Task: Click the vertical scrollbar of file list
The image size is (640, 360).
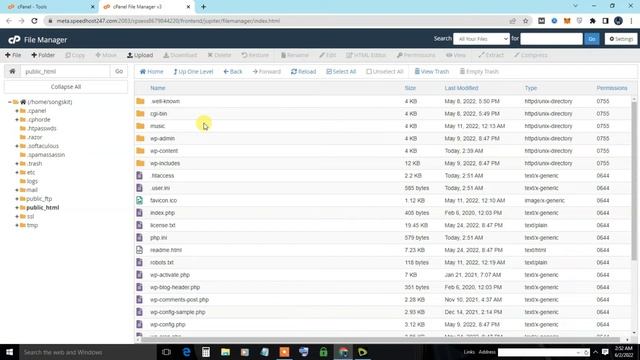Action: point(634,180)
